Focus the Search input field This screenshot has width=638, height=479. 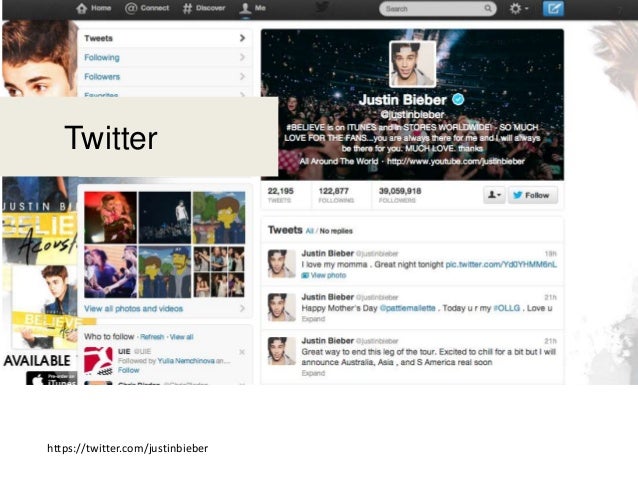click(437, 9)
